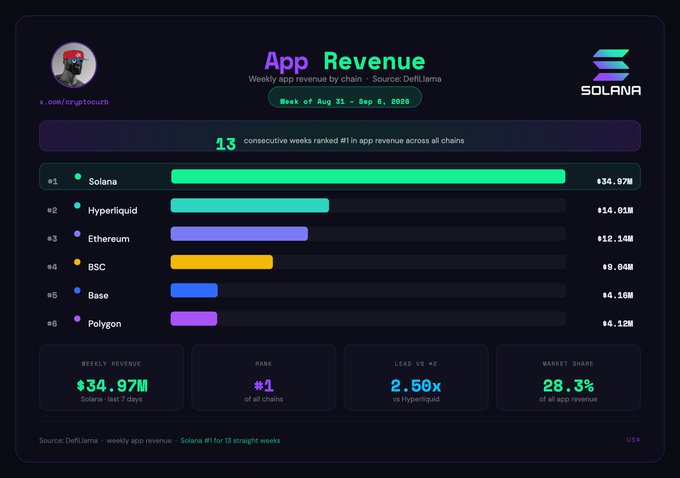
Task: Click the consecutive weeks ranked #1 text
Action: point(354,141)
